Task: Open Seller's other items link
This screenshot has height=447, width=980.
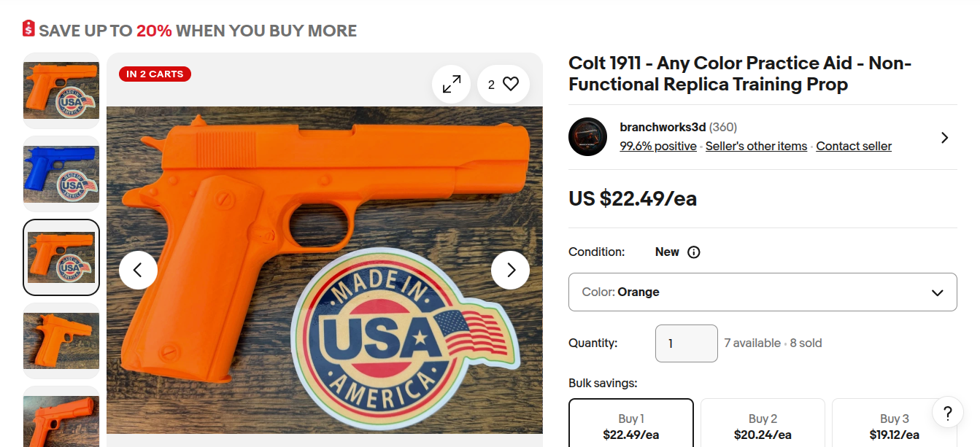Action: point(756,146)
